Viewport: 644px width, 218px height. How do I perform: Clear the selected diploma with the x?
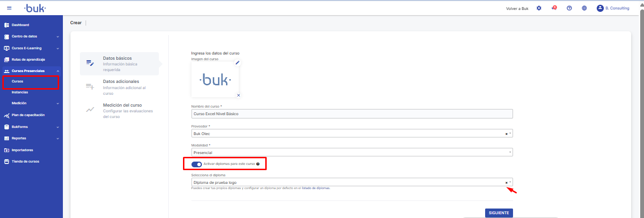tap(506, 182)
